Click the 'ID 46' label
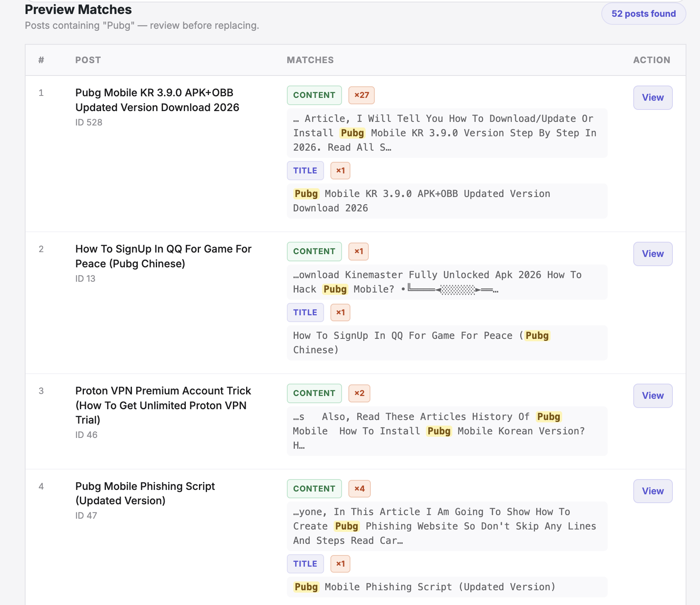Image resolution: width=700 pixels, height=605 pixels. (86, 435)
